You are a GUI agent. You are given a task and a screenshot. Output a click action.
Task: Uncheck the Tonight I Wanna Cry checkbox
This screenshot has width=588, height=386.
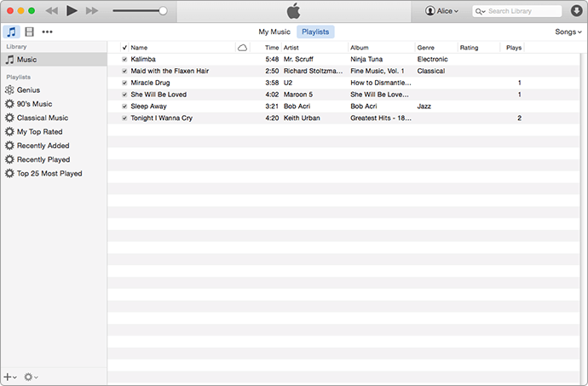coord(124,118)
